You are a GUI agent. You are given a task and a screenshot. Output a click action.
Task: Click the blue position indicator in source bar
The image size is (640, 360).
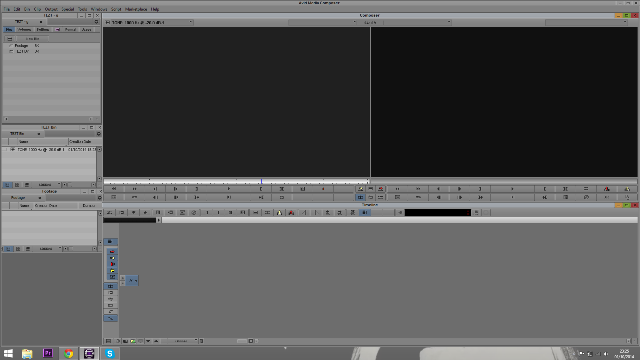click(x=261, y=181)
